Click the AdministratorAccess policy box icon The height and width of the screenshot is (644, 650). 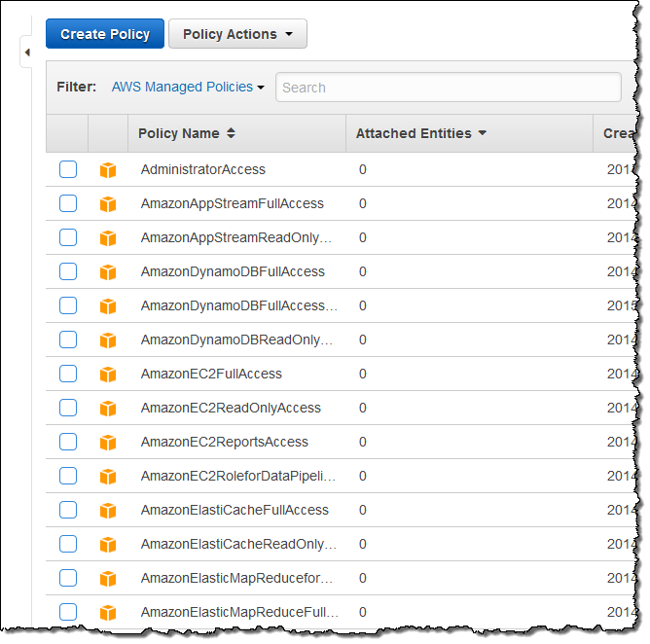108,170
